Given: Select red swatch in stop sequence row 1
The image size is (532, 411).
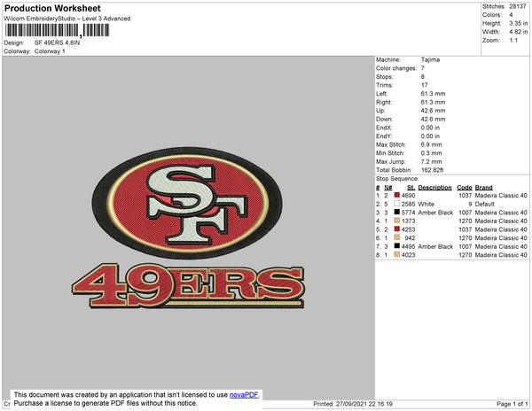Looking at the screenshot, I should (396, 195).
